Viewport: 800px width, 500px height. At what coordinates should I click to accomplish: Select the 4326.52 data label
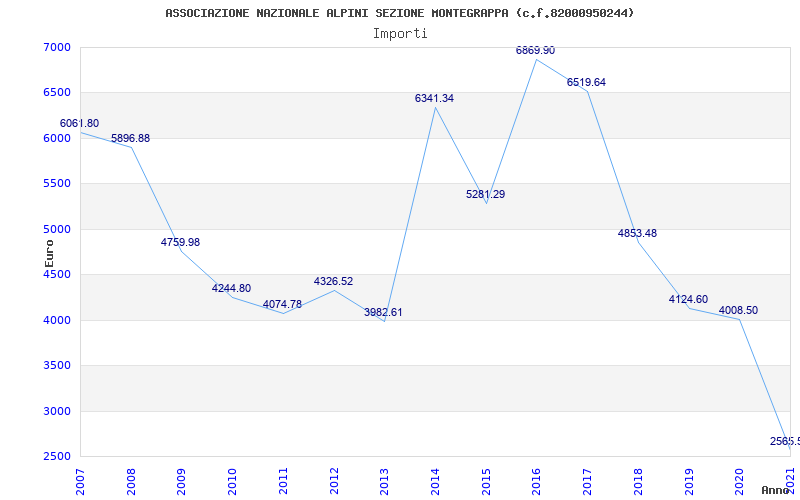(x=333, y=281)
